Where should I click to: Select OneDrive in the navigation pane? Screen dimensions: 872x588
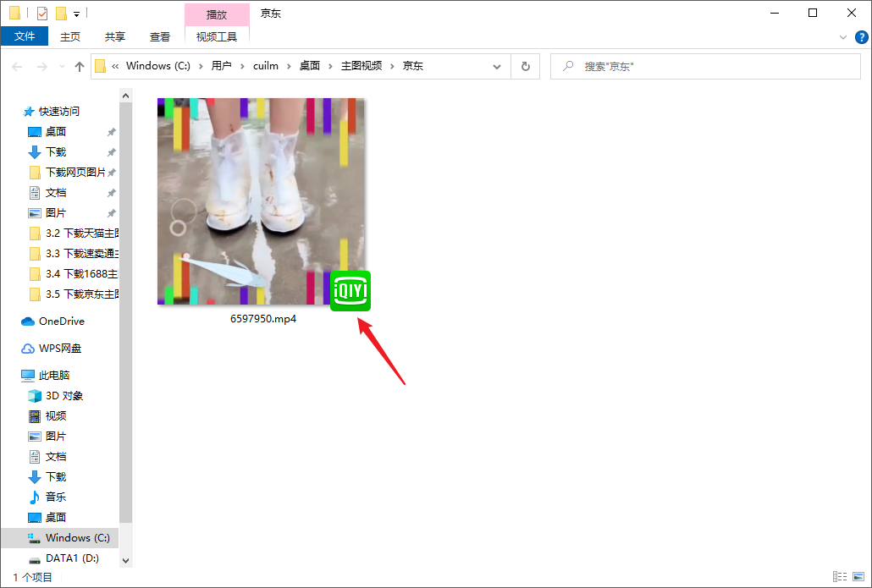(61, 321)
